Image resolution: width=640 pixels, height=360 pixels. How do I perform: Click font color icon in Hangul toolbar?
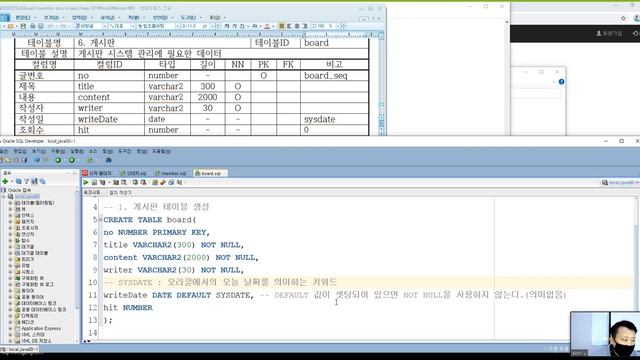267,26
